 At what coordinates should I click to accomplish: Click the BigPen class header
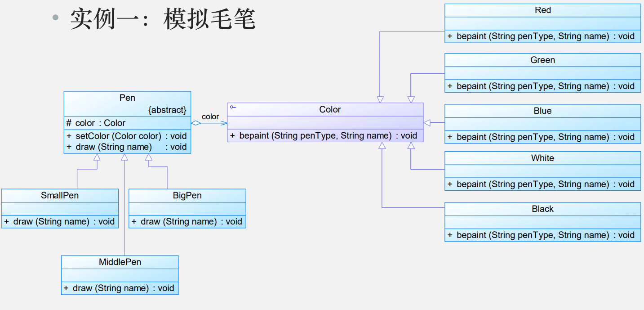point(187,196)
